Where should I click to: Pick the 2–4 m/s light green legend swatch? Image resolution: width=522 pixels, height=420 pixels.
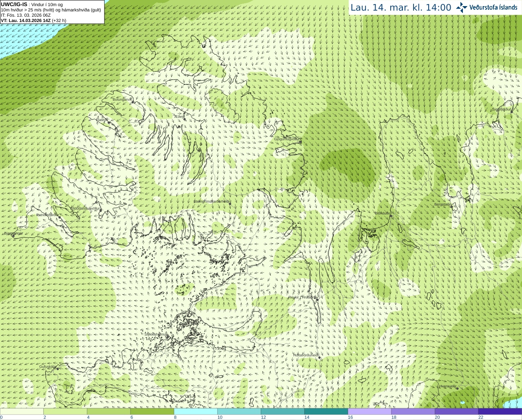tap(65, 411)
